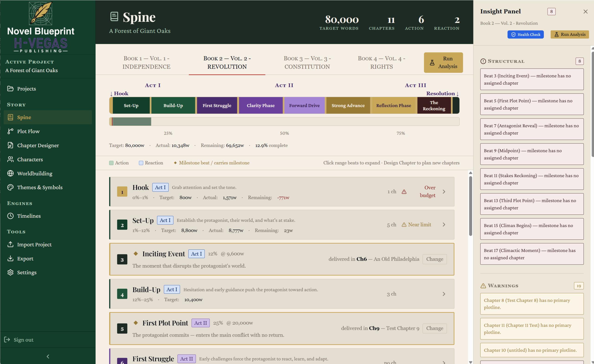Open Plot Flow from sidebar menu
This screenshot has width=594, height=364.
(x=48, y=131)
